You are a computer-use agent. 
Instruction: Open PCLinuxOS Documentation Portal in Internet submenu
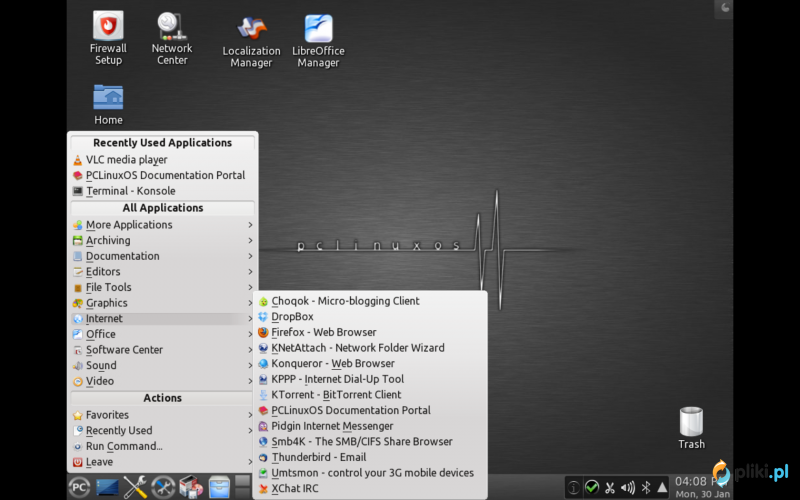(x=370, y=410)
